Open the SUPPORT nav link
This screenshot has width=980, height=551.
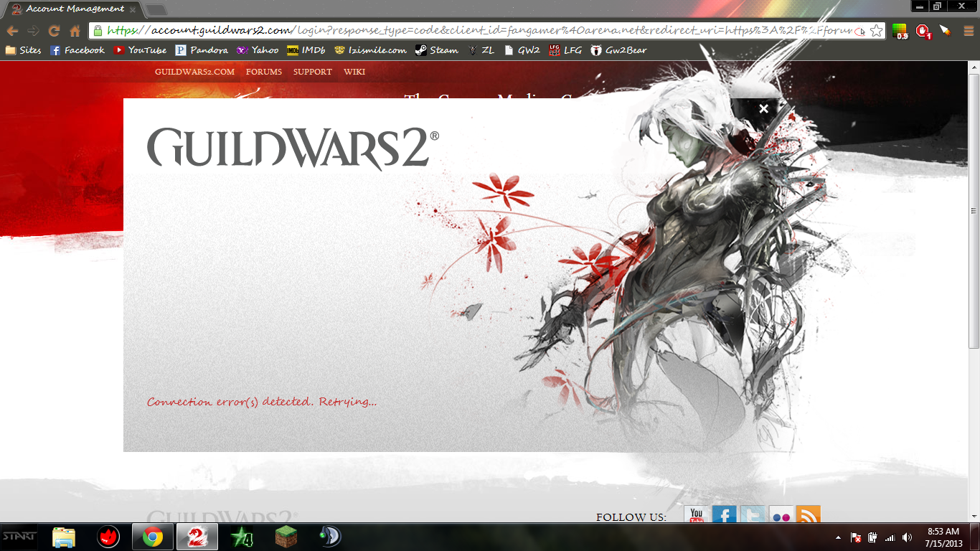coord(313,72)
